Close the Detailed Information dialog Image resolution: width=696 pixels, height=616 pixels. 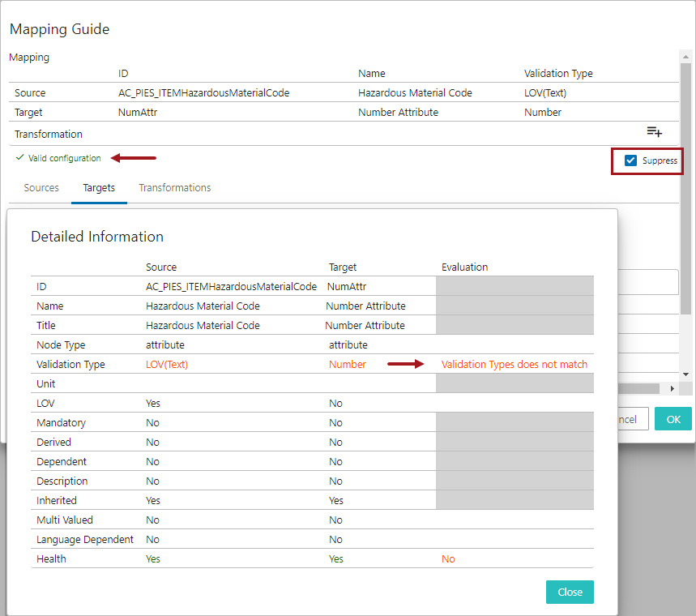pos(569,592)
